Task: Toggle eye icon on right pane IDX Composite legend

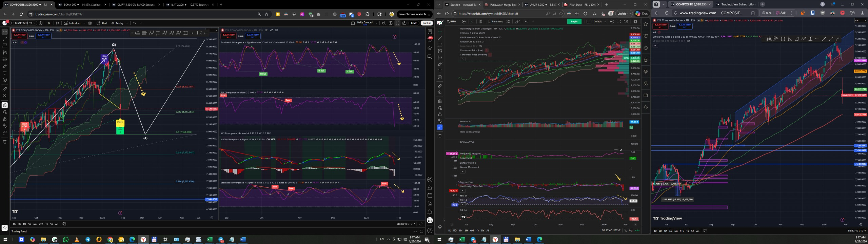Action: pos(276,30)
